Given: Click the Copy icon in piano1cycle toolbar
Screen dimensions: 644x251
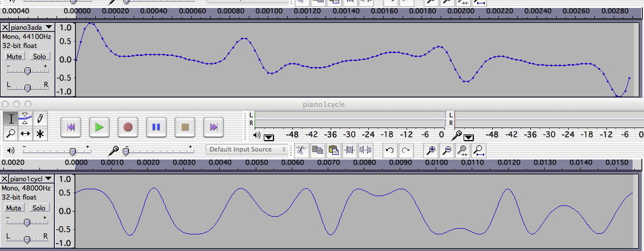Looking at the screenshot, I should pyautogui.click(x=317, y=150).
